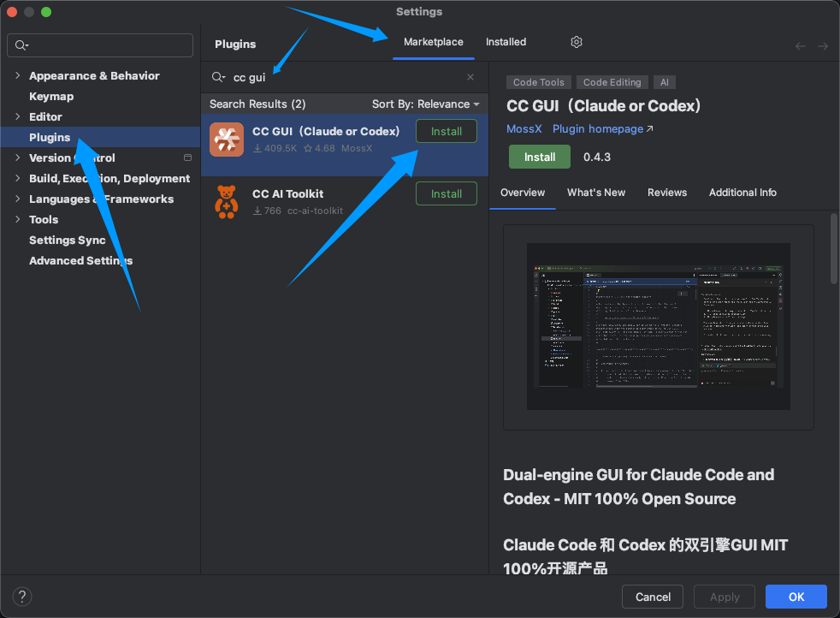Click the CC AI Toolkit bear icon
The image size is (840, 618).
tap(227, 201)
